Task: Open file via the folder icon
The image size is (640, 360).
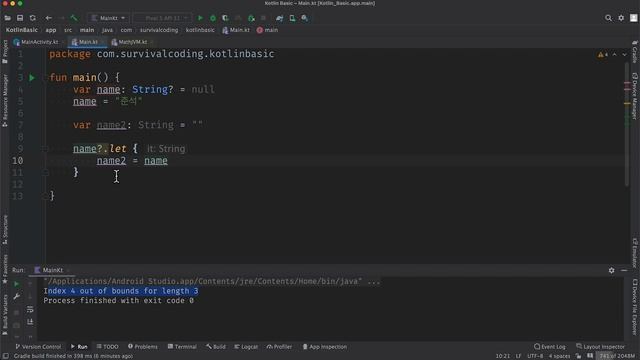Action: pos(7,18)
